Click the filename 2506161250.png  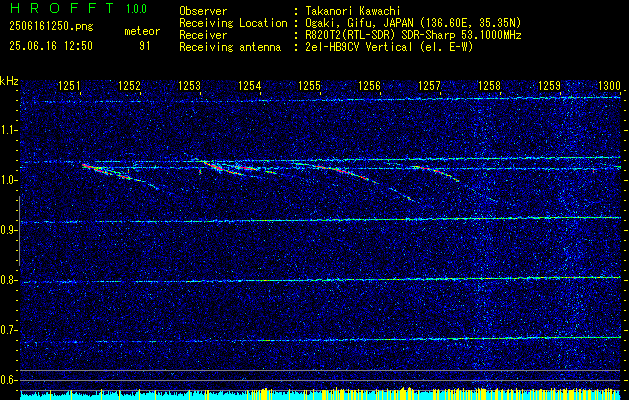tap(51, 26)
